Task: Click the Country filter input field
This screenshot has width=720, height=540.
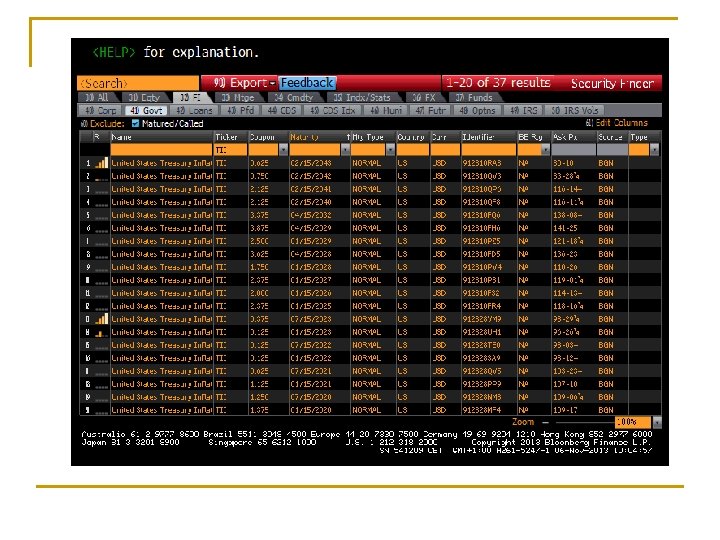Action: (412, 150)
